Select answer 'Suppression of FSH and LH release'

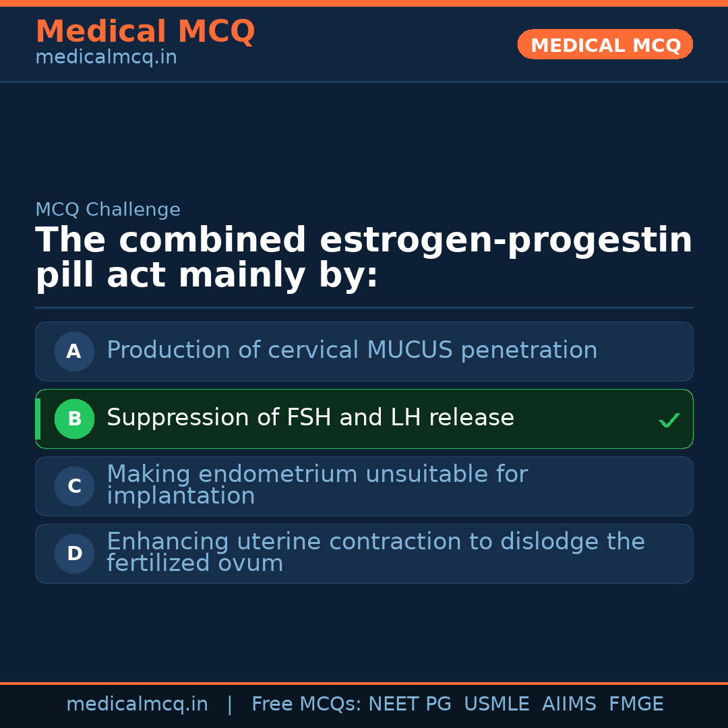[310, 418]
